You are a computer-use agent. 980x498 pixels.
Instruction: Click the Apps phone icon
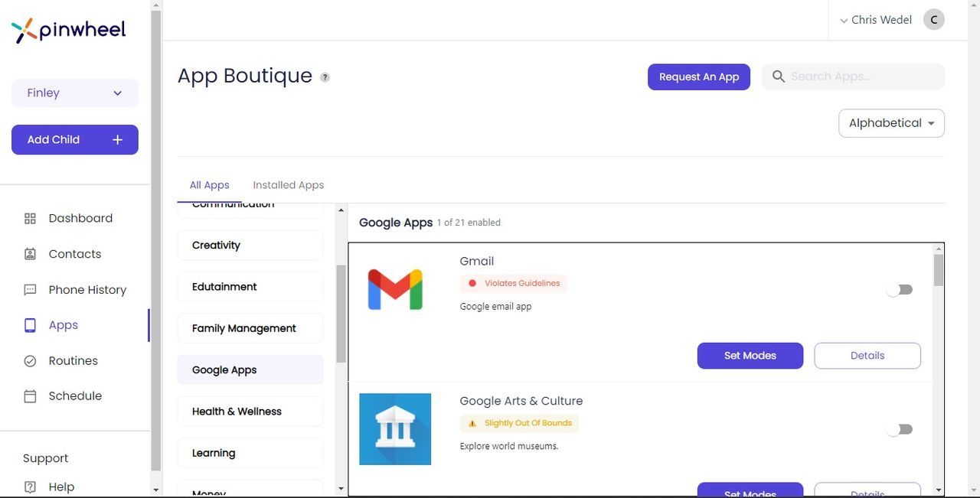pyautogui.click(x=31, y=325)
